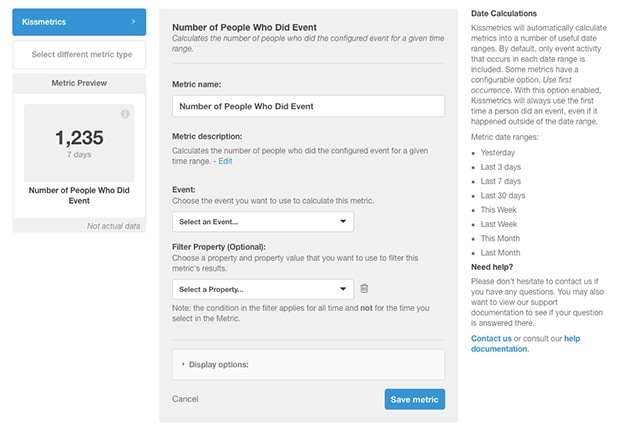Screen dimensions: 620x433
Task: Expand the Display options section
Action: click(308, 364)
